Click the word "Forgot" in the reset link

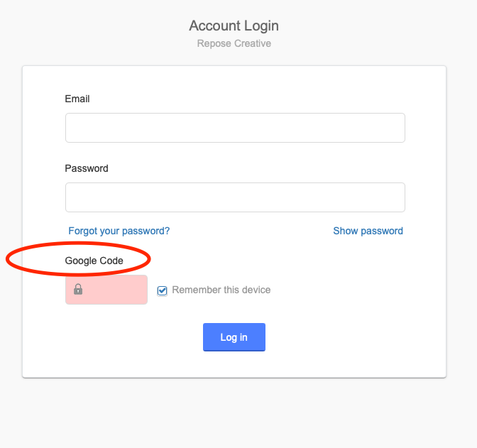(x=82, y=231)
